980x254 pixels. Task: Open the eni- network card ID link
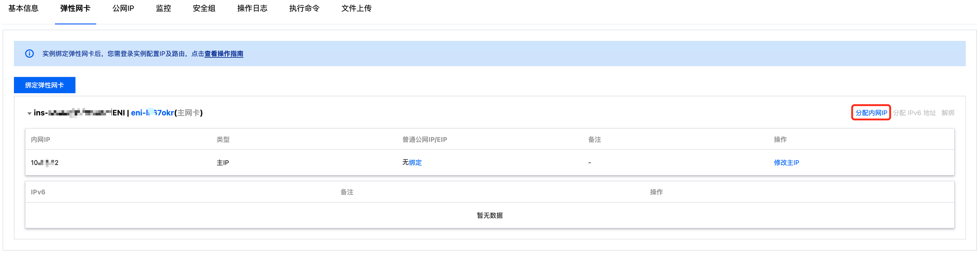coord(152,113)
